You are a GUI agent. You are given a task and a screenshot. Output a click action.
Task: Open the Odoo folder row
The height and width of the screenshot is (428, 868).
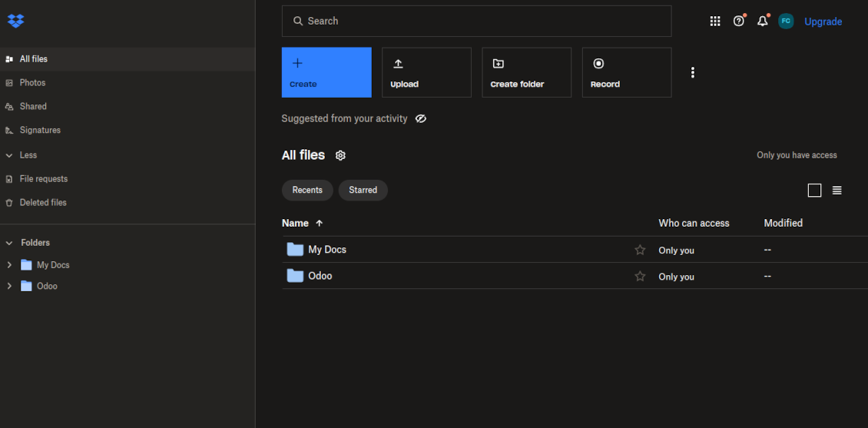575,276
